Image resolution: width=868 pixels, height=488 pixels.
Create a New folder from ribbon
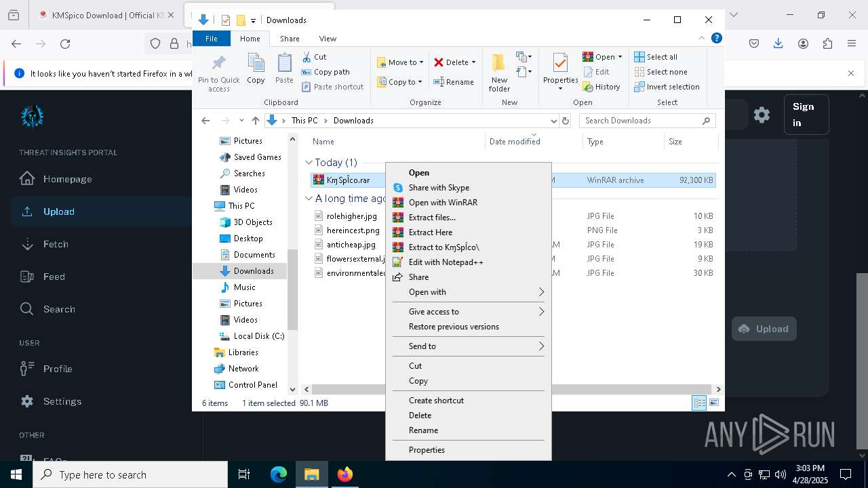[x=499, y=73]
